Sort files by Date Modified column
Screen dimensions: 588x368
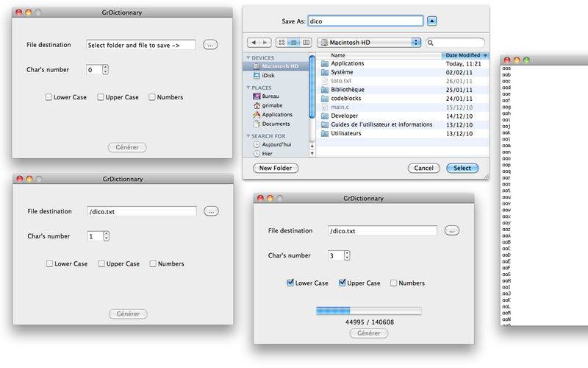[x=465, y=55]
